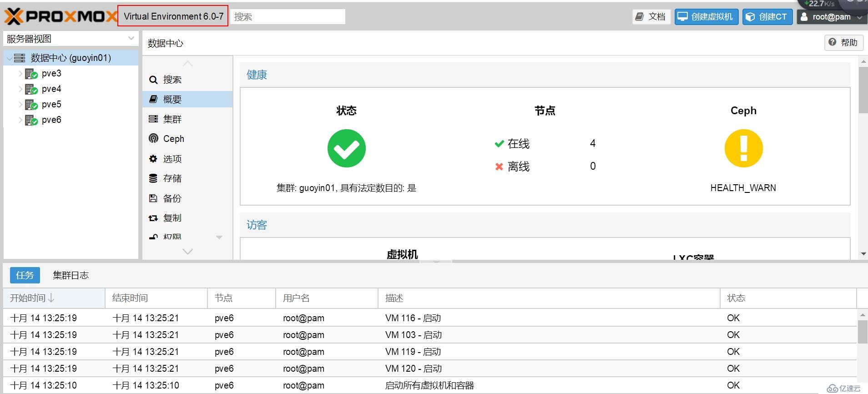Open the 服务器视图 view dropdown
868x394 pixels.
tap(131, 39)
